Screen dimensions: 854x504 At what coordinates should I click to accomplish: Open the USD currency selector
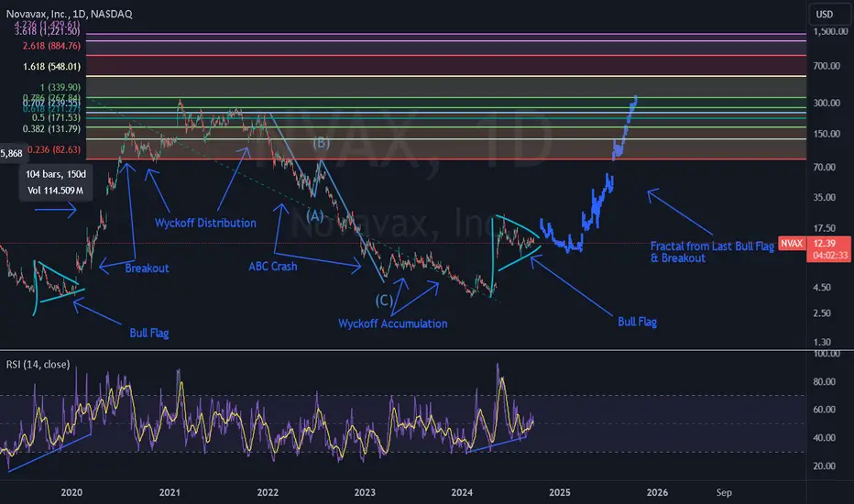click(x=827, y=14)
